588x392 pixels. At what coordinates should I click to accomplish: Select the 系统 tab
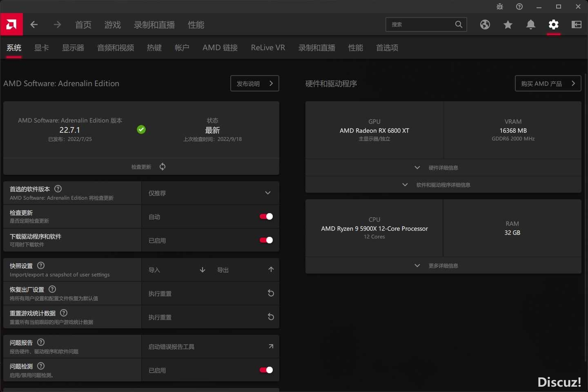[x=14, y=48]
